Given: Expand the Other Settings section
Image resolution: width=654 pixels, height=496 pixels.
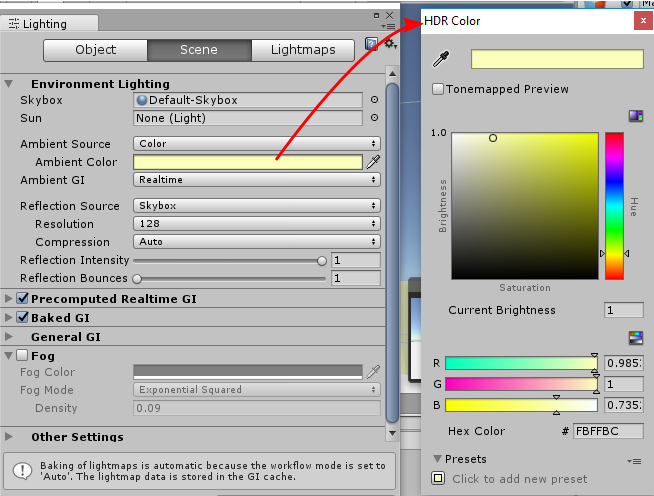Looking at the screenshot, I should point(8,436).
